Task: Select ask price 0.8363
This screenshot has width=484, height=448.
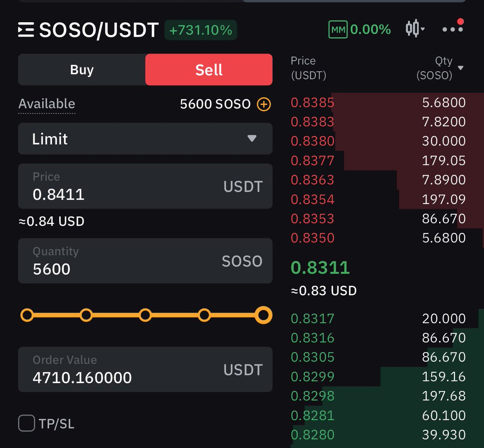Action: click(x=313, y=180)
